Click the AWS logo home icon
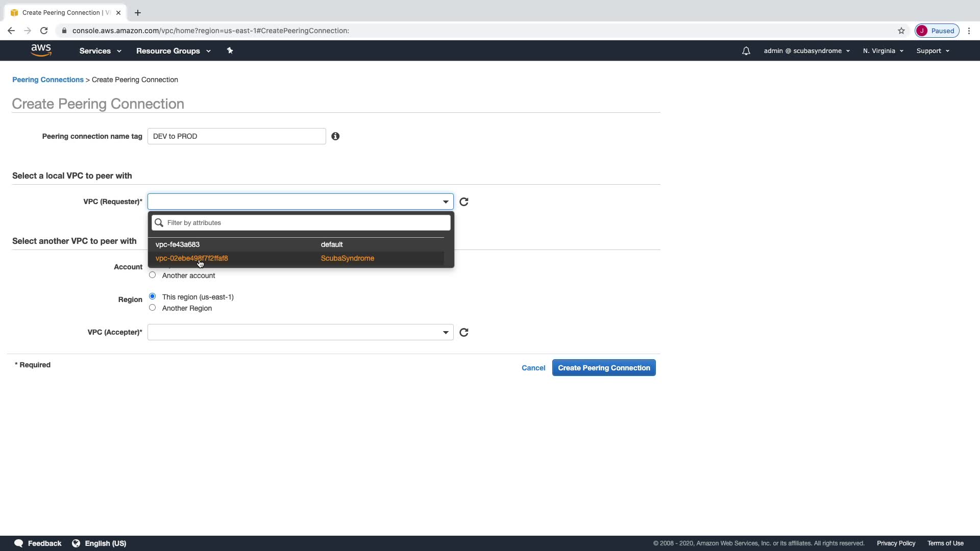 coord(41,50)
